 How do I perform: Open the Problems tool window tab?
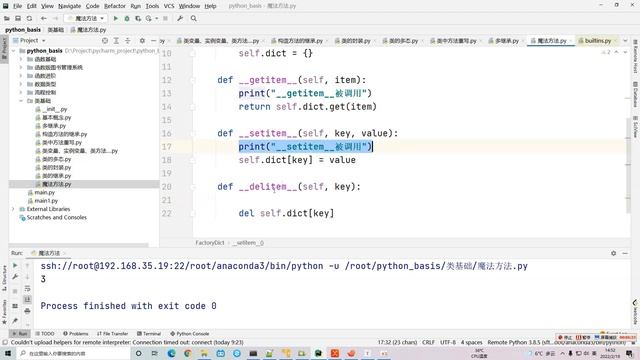(x=76, y=333)
